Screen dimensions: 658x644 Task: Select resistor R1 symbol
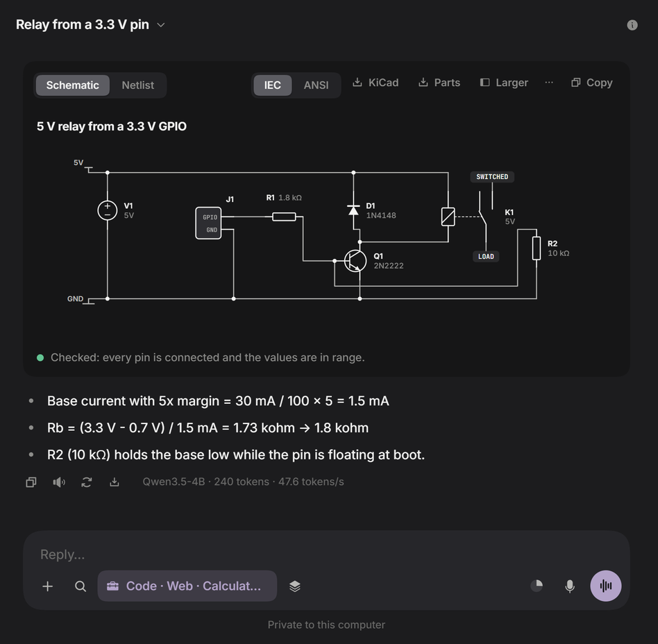point(284,217)
